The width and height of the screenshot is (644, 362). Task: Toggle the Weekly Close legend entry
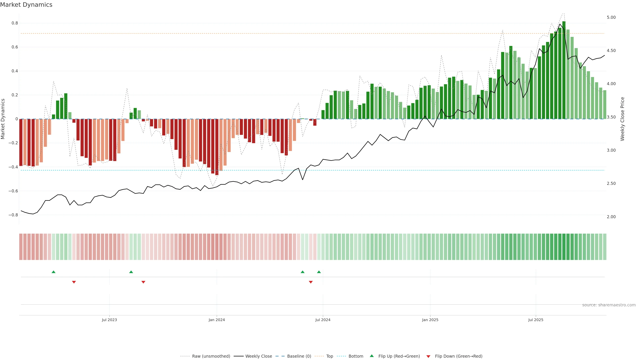[x=258, y=356]
